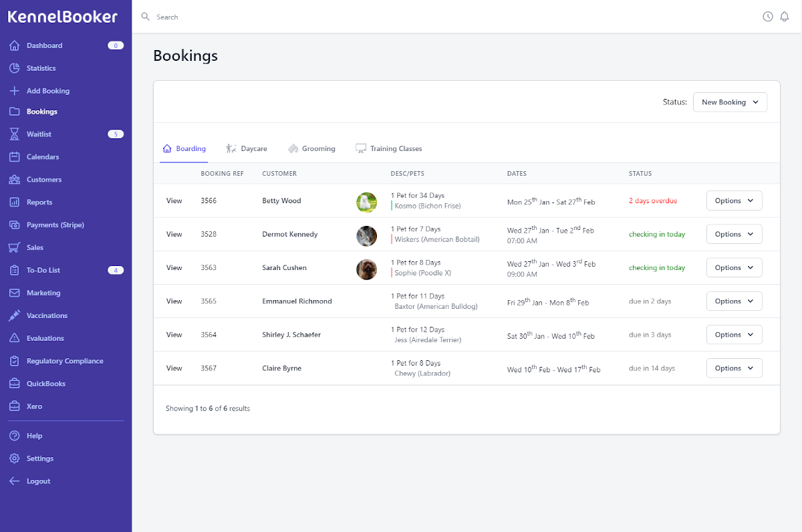Open the Training Classes tab
Viewport: 802px width, 532px height.
[x=388, y=148]
